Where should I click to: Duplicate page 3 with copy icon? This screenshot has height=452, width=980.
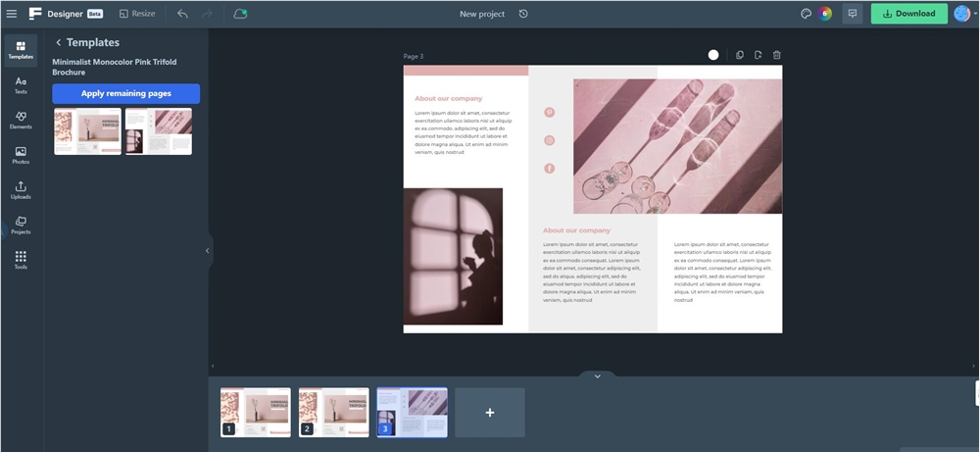pos(740,55)
